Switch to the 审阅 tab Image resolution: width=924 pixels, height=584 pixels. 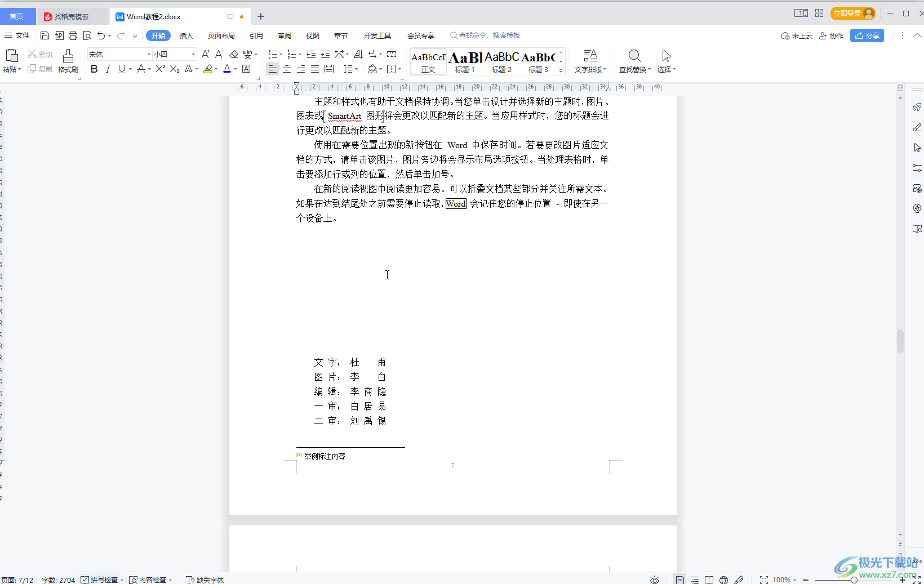click(285, 35)
